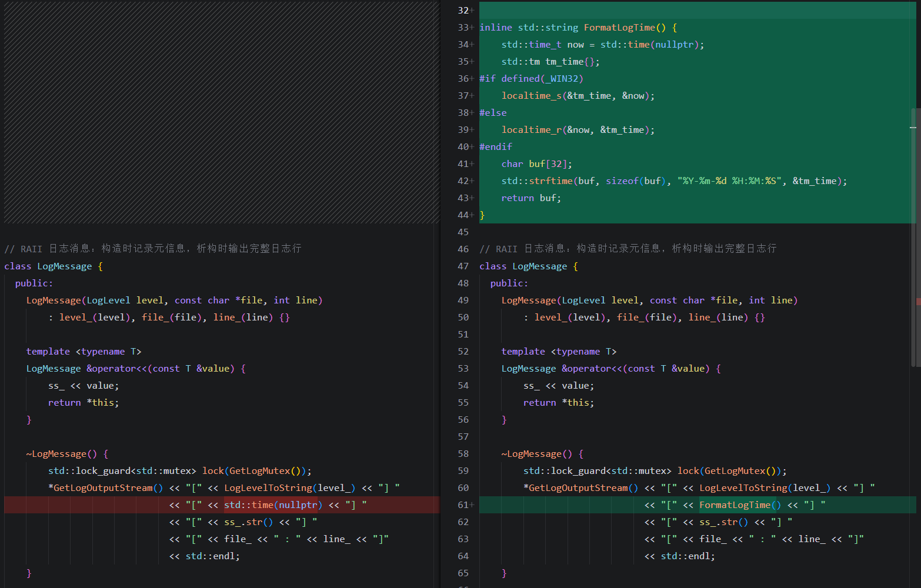
Task: Click std::time_t on line 34
Action: point(531,45)
